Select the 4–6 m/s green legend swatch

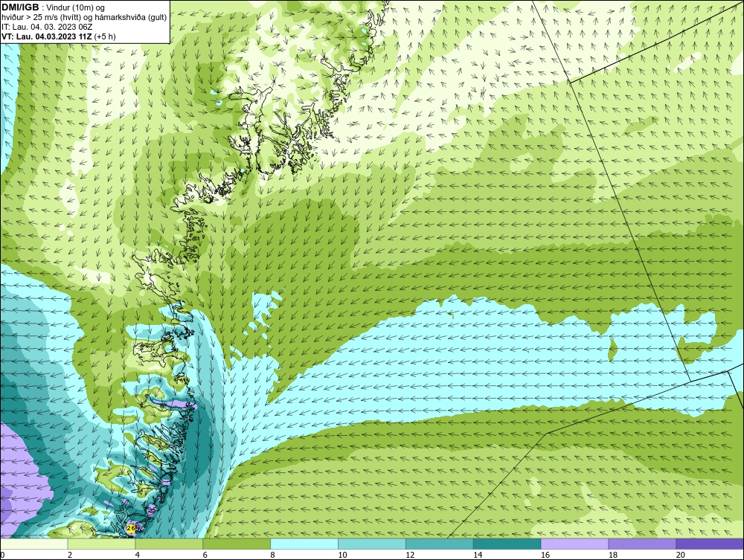(169, 544)
